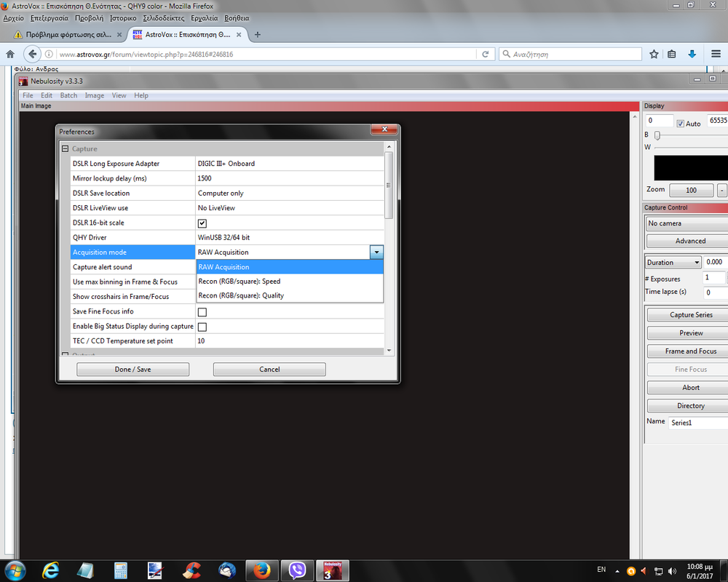Collapse the Capture section in Preferences

point(65,149)
